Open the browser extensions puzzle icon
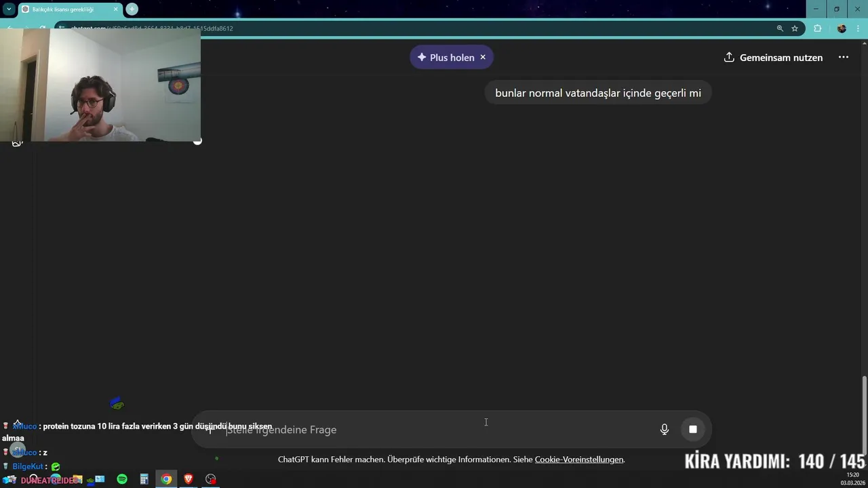This screenshot has width=868, height=488. 817,28
